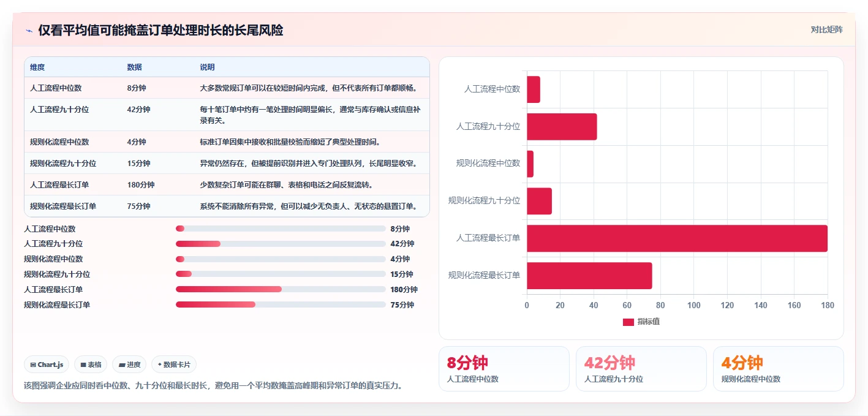Click the footnote beginning 该图强调企业应同时看
Image resolution: width=868 pixels, height=416 pixels.
(213, 386)
